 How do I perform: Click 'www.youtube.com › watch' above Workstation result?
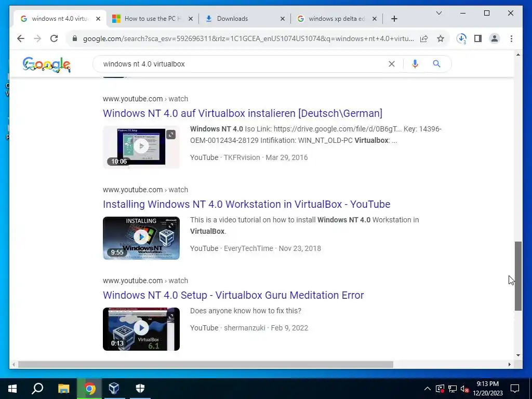point(145,190)
